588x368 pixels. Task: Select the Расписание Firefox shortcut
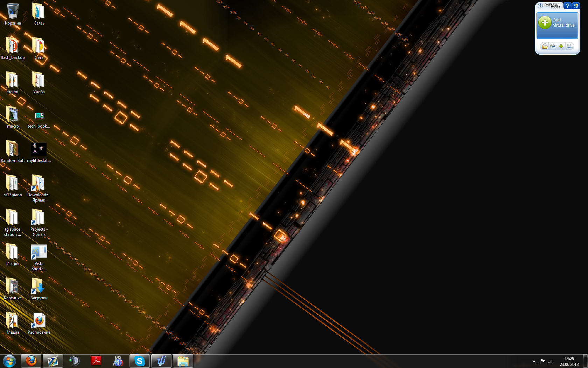coord(39,323)
